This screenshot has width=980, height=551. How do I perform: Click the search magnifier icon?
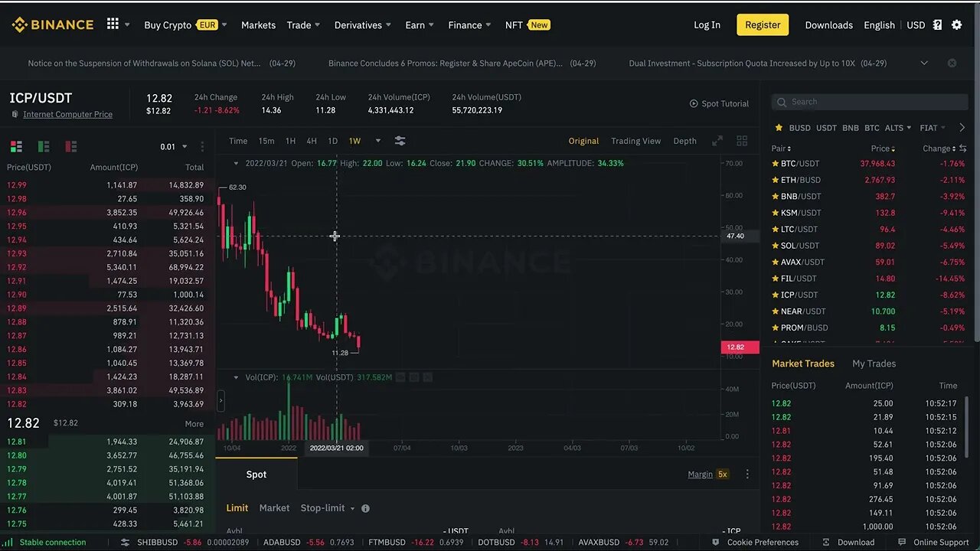782,102
